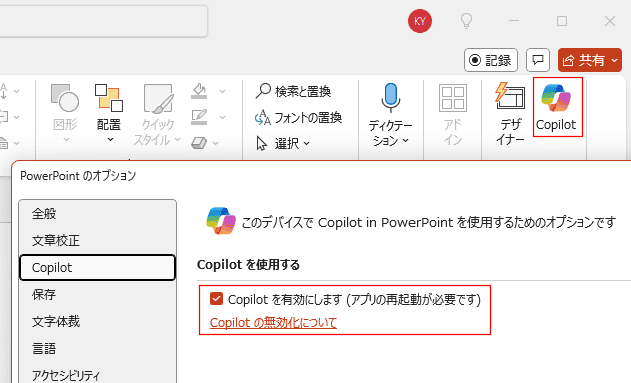Open the Copilot pane from the ribbon
This screenshot has width=631, height=383.
tap(557, 107)
